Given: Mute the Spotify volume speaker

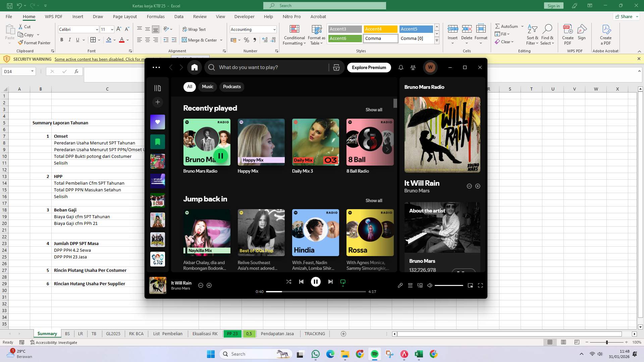Looking at the screenshot, I should [430, 285].
